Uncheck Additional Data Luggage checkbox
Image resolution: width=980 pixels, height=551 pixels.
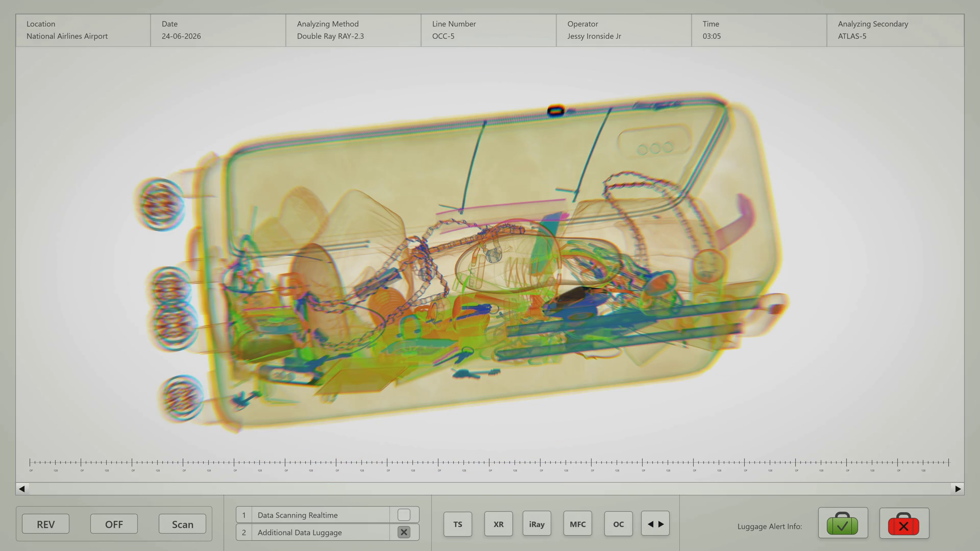coord(404,532)
